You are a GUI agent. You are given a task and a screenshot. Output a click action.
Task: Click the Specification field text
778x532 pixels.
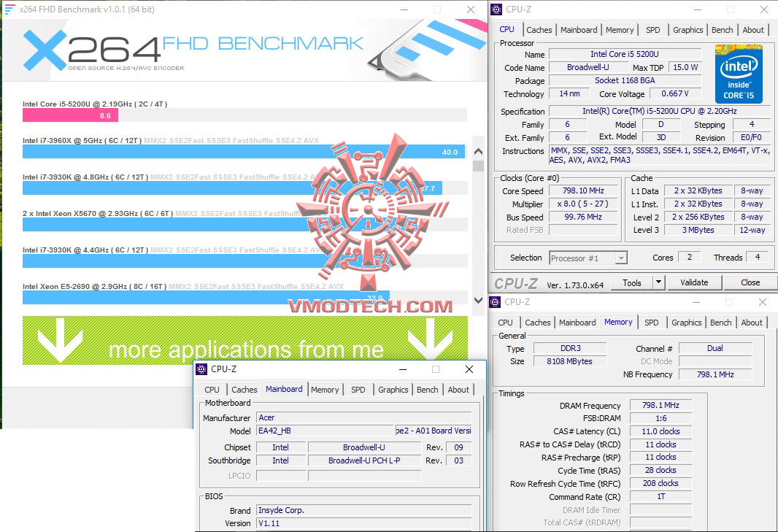point(660,111)
